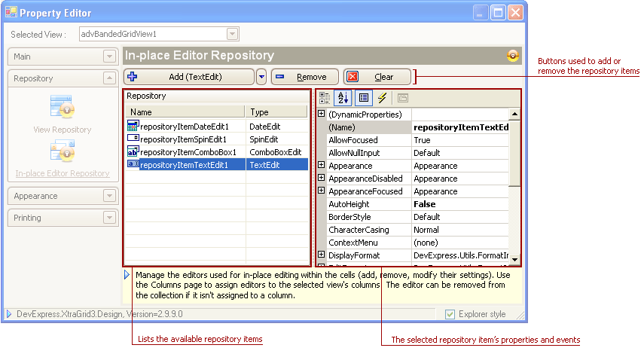The width and height of the screenshot is (644, 348).
Task: Click the property grid scrollbar thumb
Action: [x=514, y=152]
